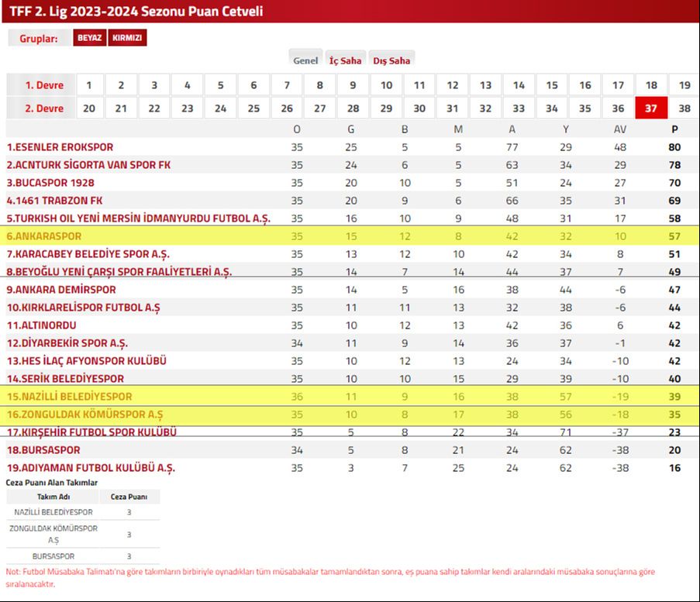The height and width of the screenshot is (602, 700).
Task: Select the BEYAZ group button
Action: [x=90, y=39]
